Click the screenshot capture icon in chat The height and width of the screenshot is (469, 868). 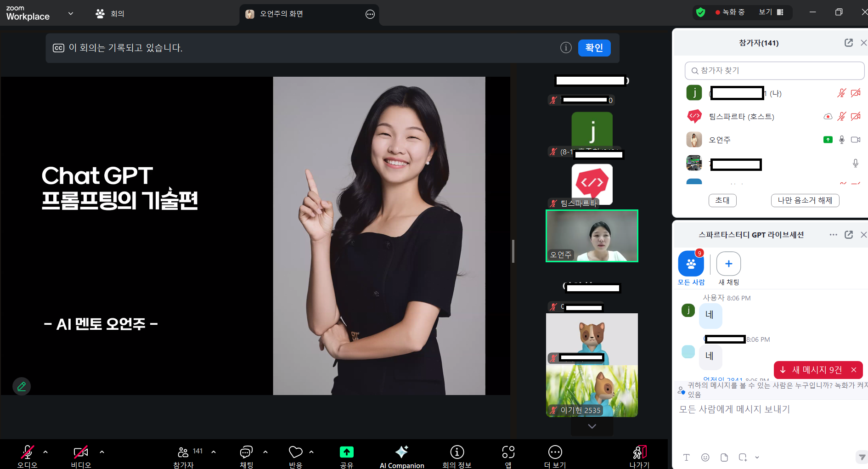click(743, 458)
